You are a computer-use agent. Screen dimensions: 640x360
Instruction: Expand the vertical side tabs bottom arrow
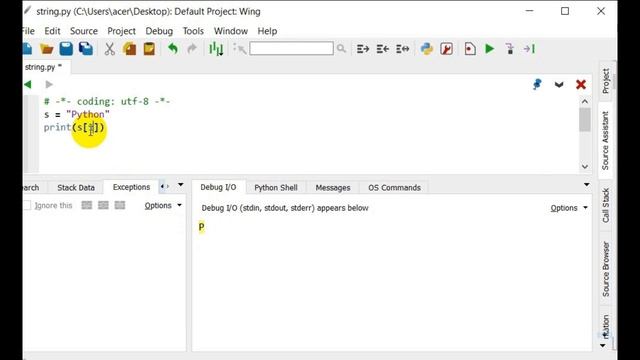[x=603, y=346]
